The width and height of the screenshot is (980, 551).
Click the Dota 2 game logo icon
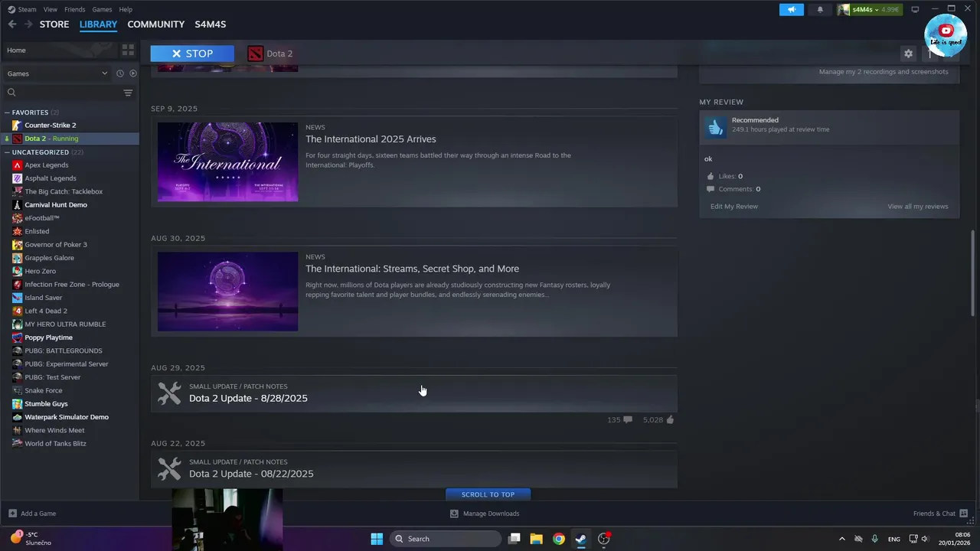(x=255, y=54)
